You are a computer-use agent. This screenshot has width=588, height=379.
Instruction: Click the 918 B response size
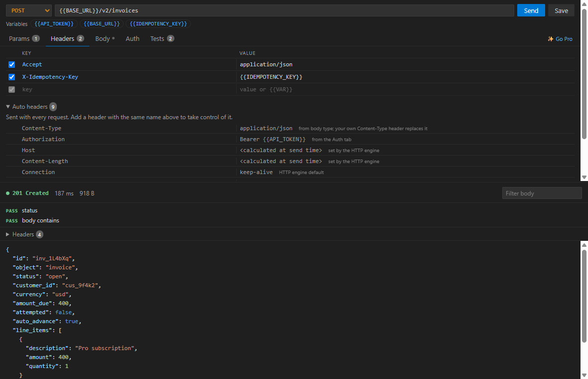(x=87, y=193)
